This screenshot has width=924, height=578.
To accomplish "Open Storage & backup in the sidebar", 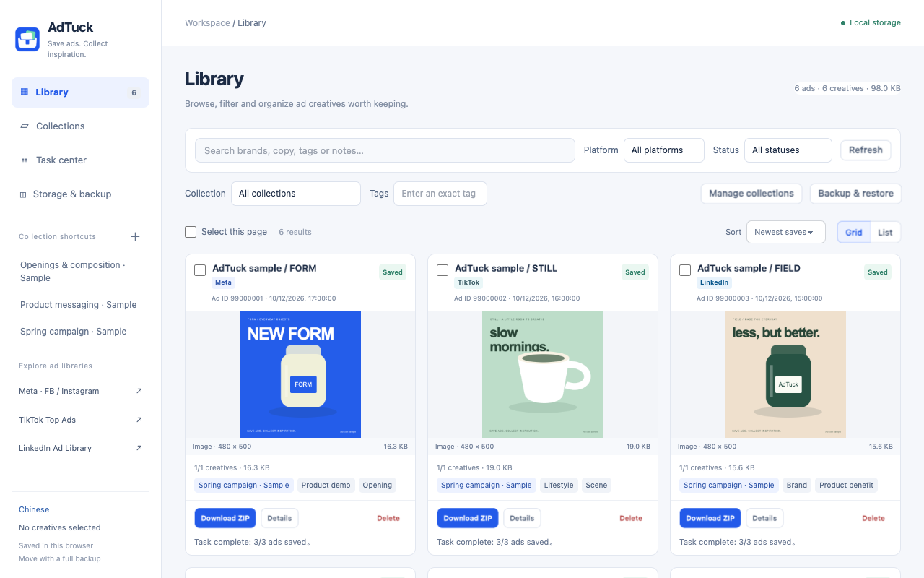I will point(80,194).
